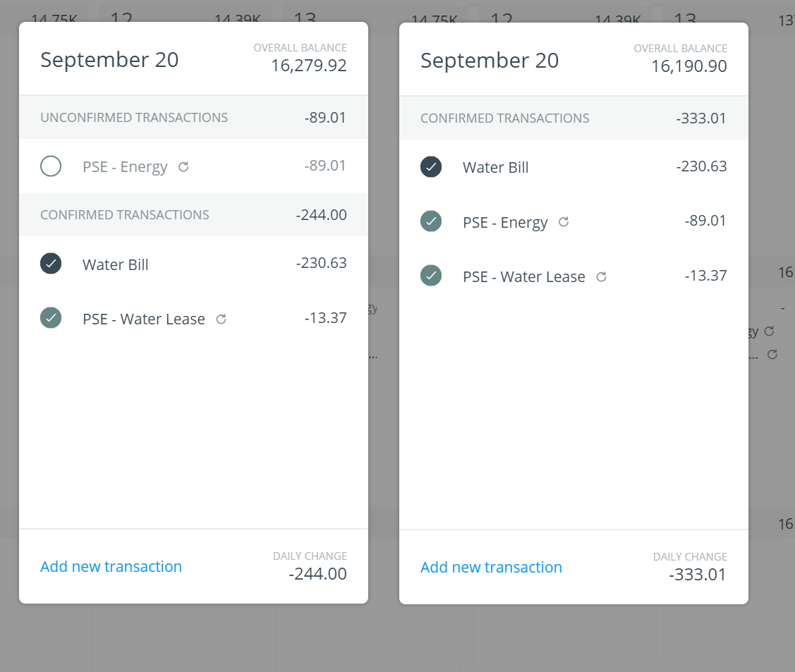Click recurring icon beside right PSE - Energy
This screenshot has height=672, width=795.
(x=564, y=222)
